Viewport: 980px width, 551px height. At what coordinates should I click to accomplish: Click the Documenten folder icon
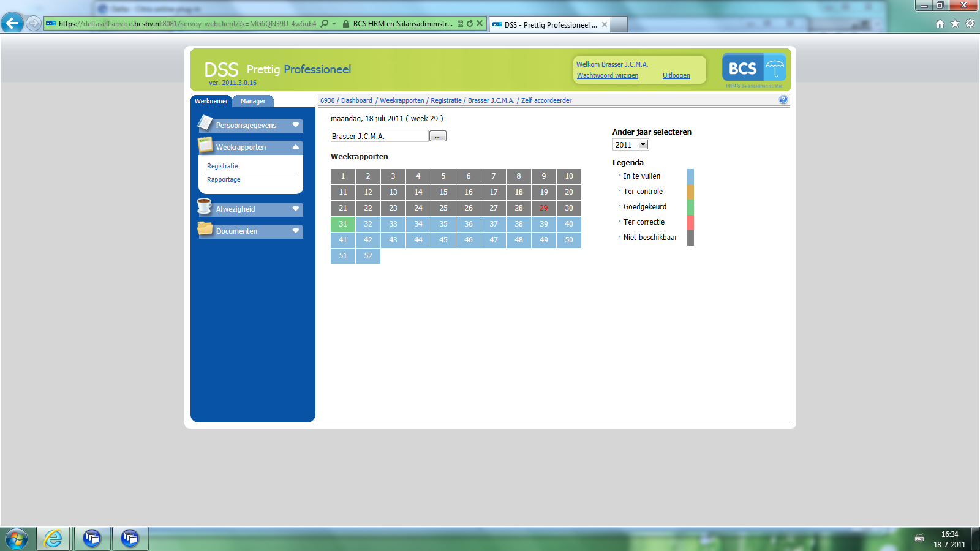click(205, 229)
